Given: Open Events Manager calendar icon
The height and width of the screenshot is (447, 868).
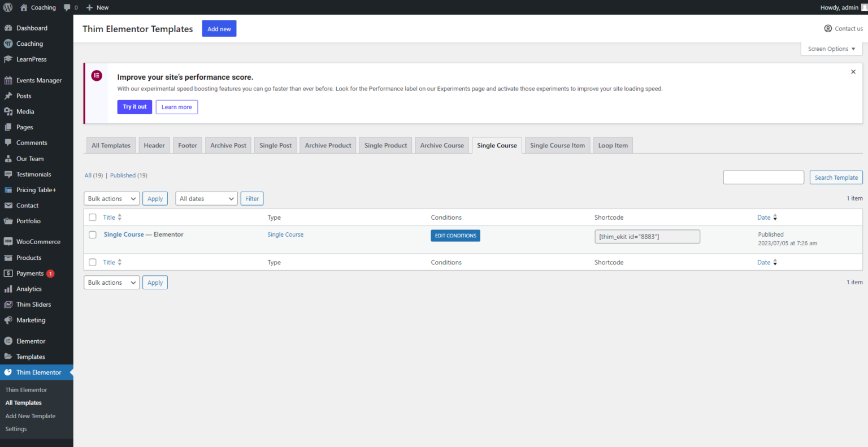Looking at the screenshot, I should (8, 80).
